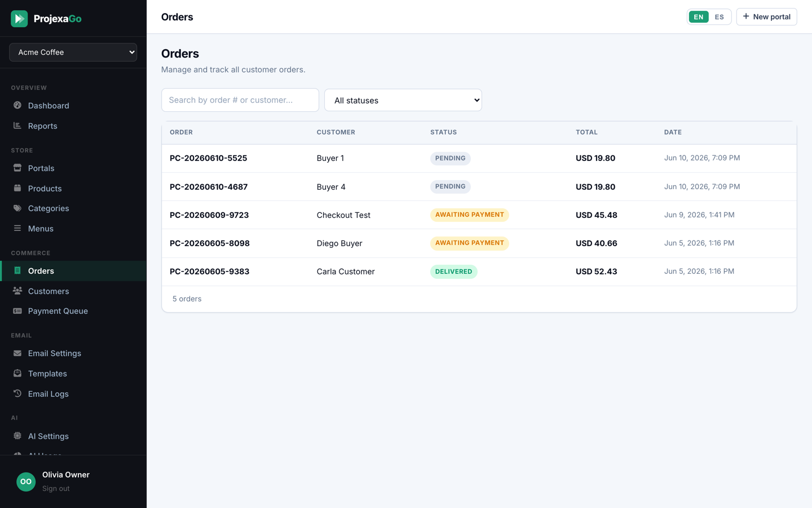Focus the order search field

pos(240,100)
